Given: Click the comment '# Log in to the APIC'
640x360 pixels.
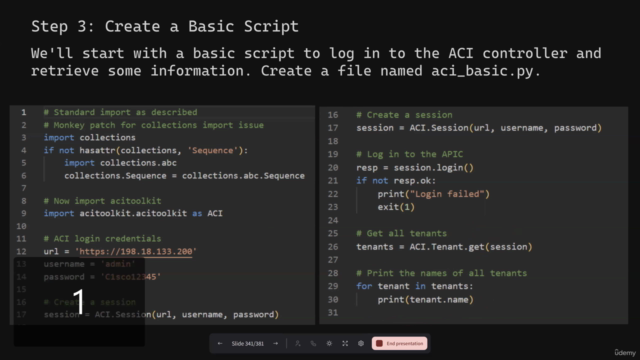Looking at the screenshot, I should click(409, 154).
